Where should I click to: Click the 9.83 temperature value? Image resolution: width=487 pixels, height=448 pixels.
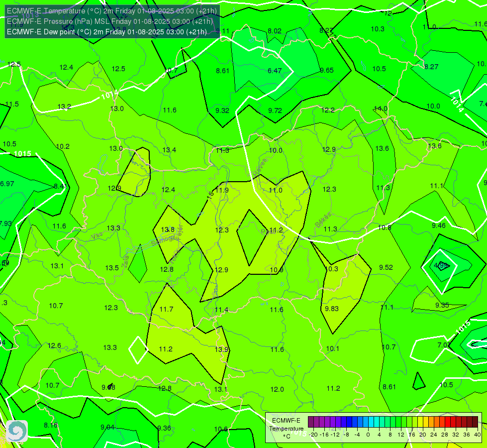[x=332, y=309]
